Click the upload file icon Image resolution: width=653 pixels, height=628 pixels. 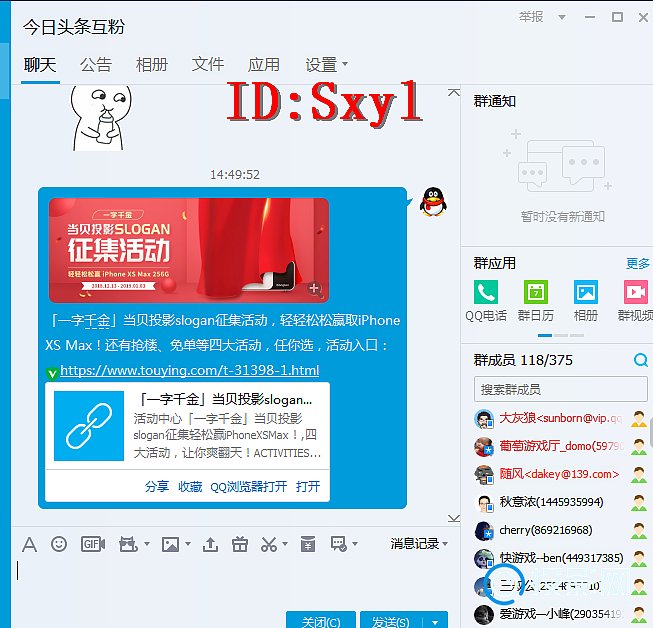(210, 544)
